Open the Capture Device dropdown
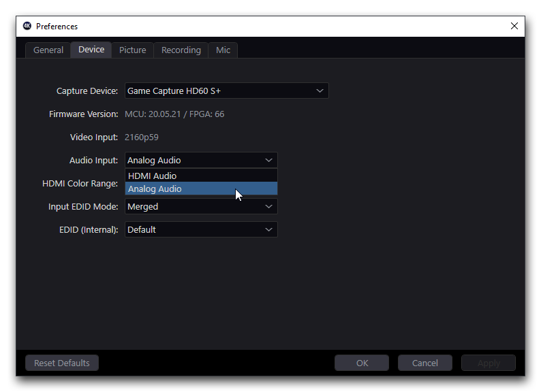The height and width of the screenshot is (392, 541). [x=227, y=91]
